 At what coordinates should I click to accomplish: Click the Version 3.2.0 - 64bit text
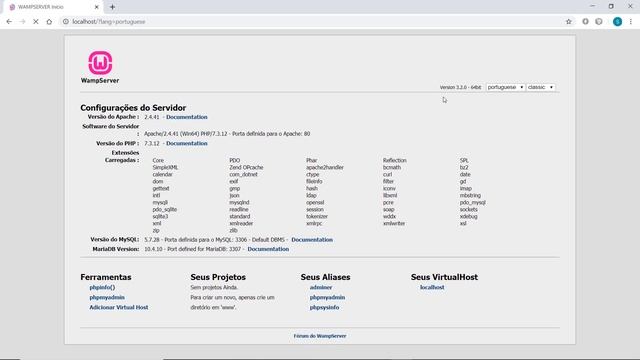point(460,87)
